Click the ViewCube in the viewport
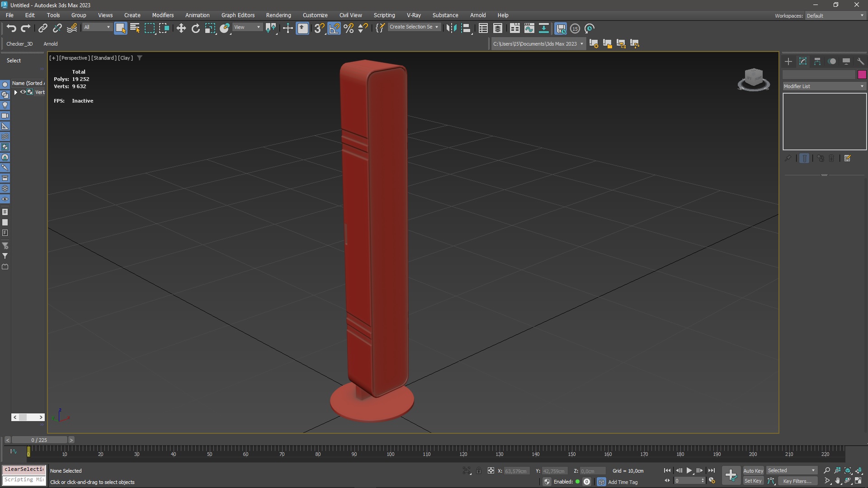 click(754, 80)
